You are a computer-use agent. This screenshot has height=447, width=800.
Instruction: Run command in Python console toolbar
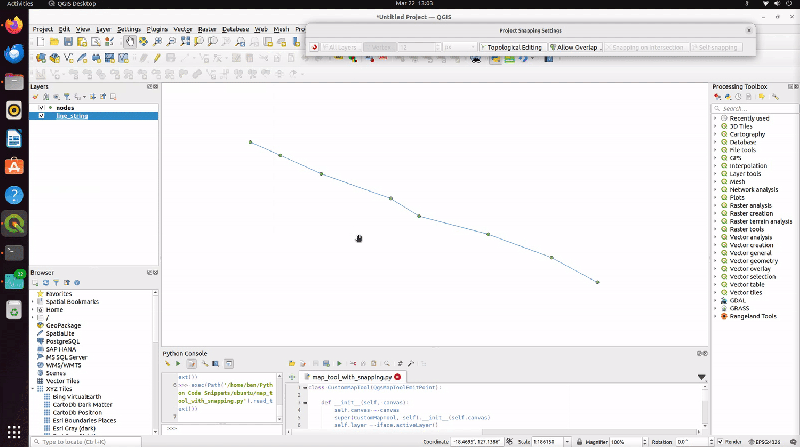pos(178,364)
